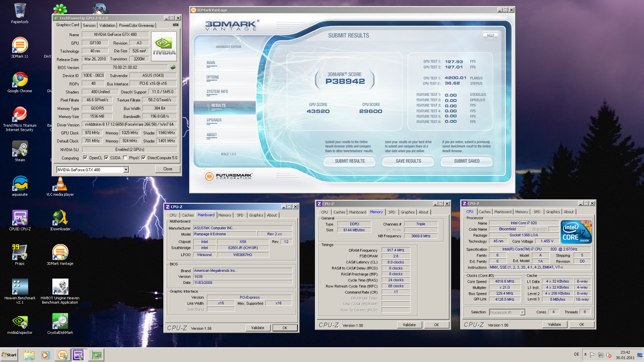Open Windows Explorer from the taskbar
Viewport: 644px width, 362px height.
click(x=29, y=355)
